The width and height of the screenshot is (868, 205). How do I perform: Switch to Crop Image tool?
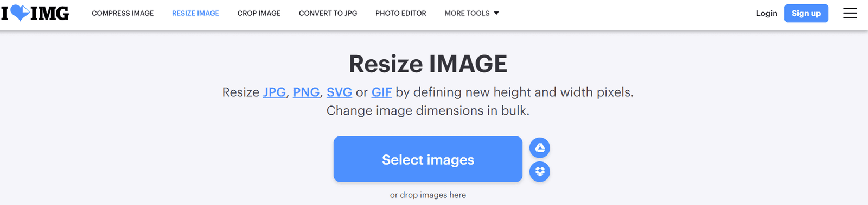click(259, 13)
